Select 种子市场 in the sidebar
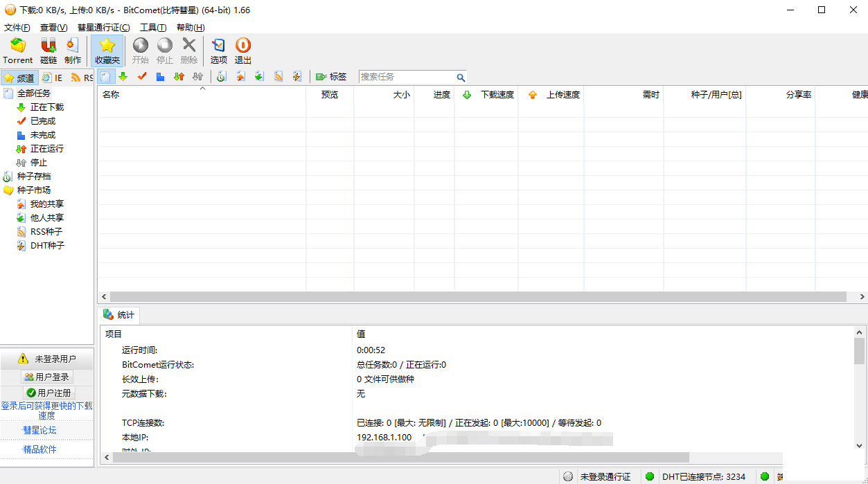The width and height of the screenshot is (868, 484). (34, 190)
